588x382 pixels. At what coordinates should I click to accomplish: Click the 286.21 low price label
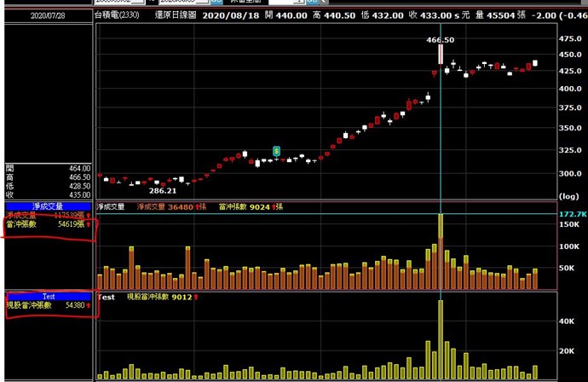[x=162, y=192]
